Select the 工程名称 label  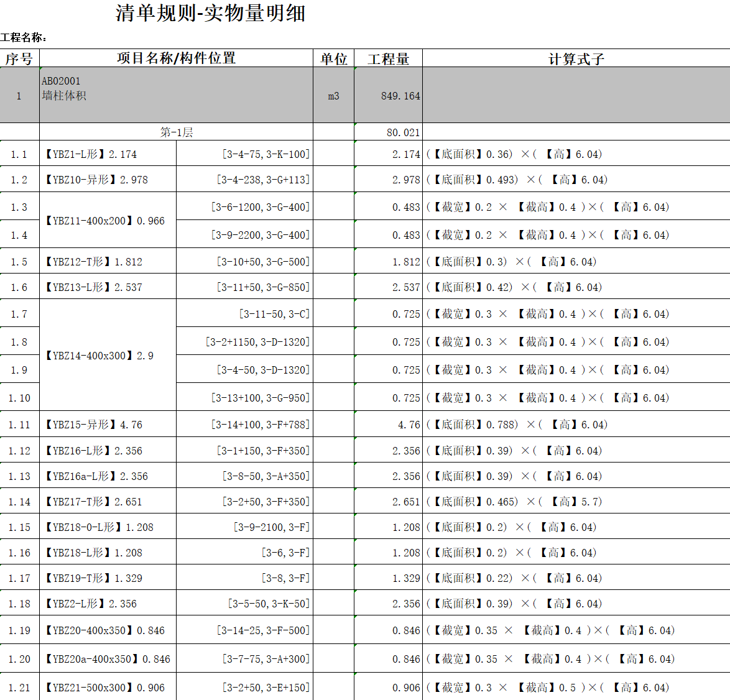24,38
